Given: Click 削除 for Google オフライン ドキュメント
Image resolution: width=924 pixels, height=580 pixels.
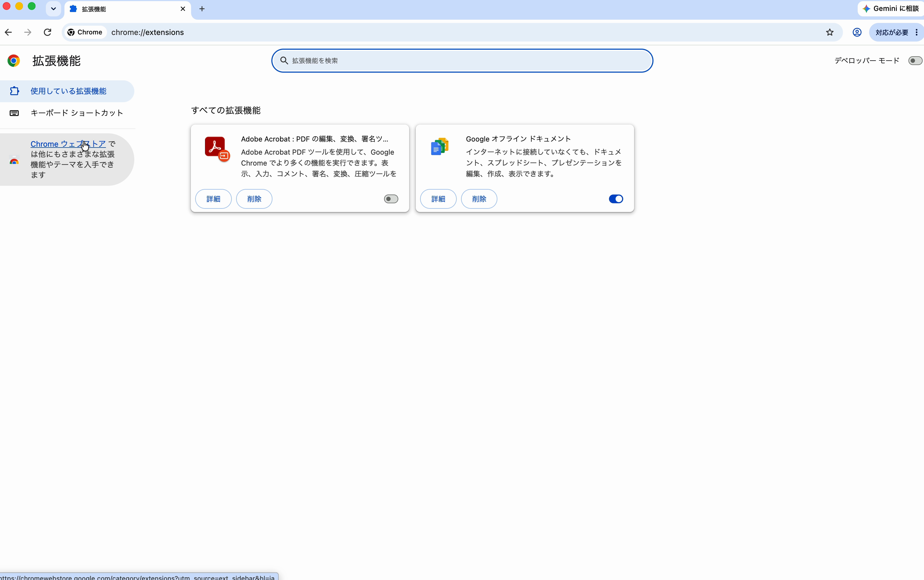Looking at the screenshot, I should (479, 199).
